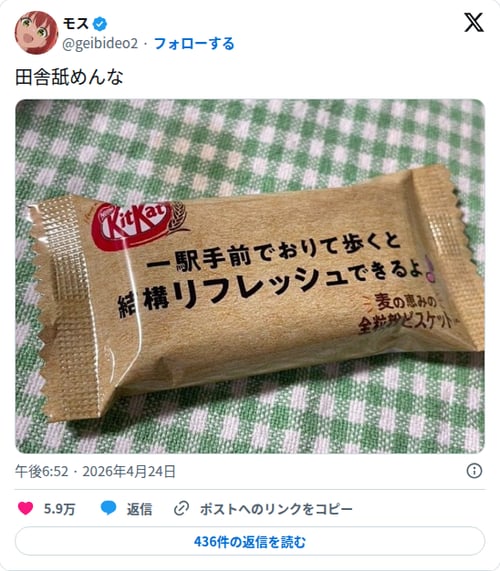Like the post with the heart icon
500x571 pixels.
(25, 508)
